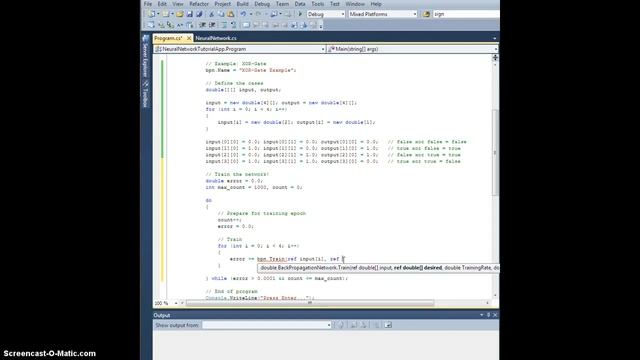Click the Open File folder icon
Screen dimensions: 640x360
[180, 14]
